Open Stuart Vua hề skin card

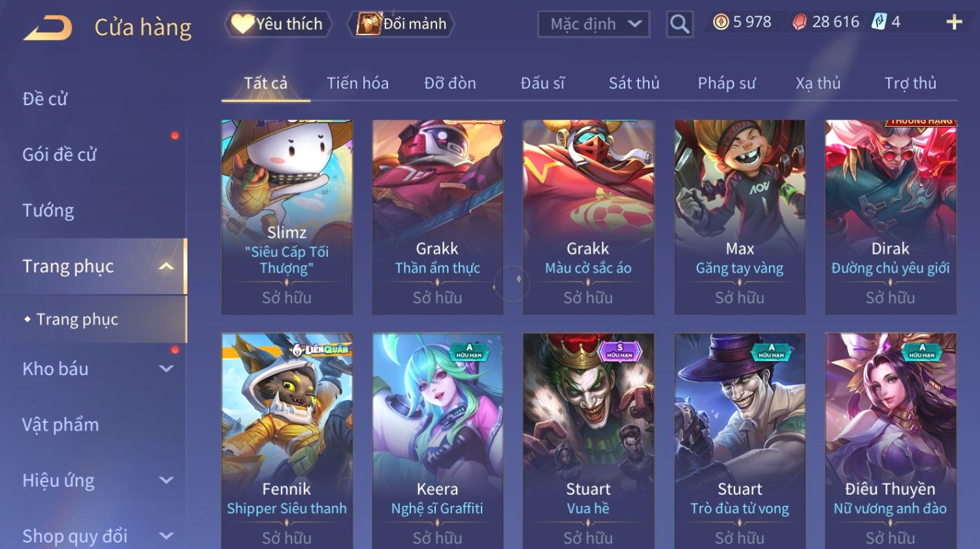point(588,441)
